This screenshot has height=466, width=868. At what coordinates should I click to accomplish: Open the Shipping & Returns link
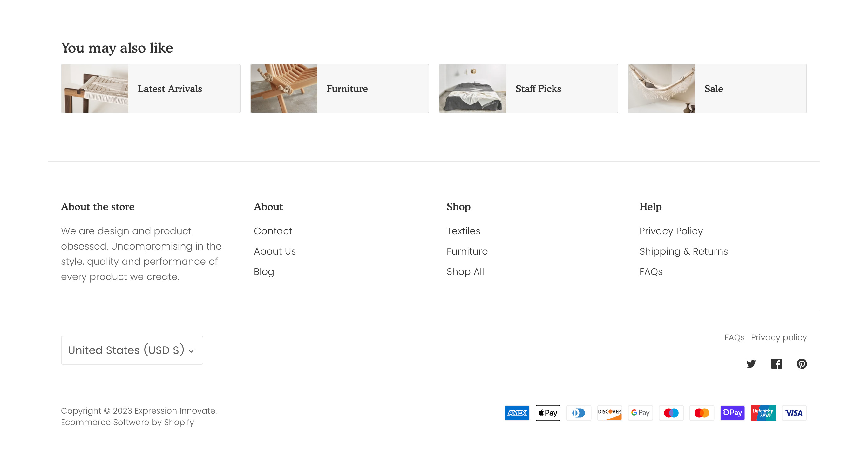(683, 251)
